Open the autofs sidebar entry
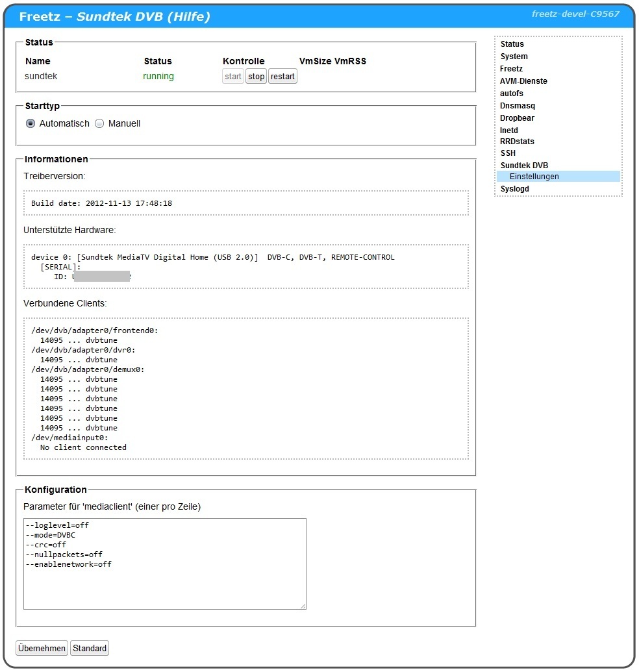The width and height of the screenshot is (639, 672). click(511, 93)
